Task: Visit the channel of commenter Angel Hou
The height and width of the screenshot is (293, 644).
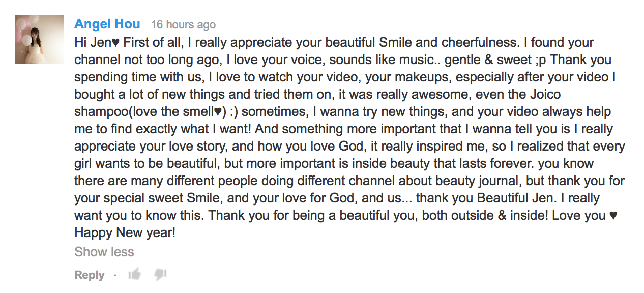Action: coord(107,24)
